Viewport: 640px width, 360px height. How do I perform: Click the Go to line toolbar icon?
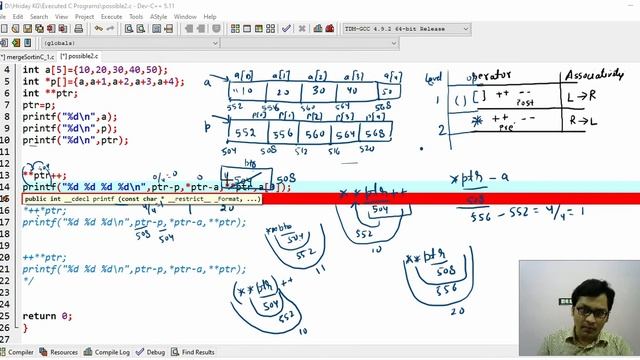click(x=169, y=29)
